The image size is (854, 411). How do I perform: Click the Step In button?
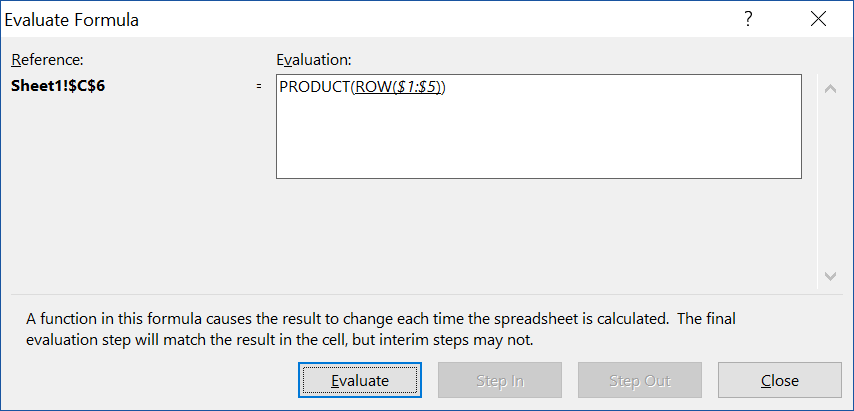click(x=499, y=380)
